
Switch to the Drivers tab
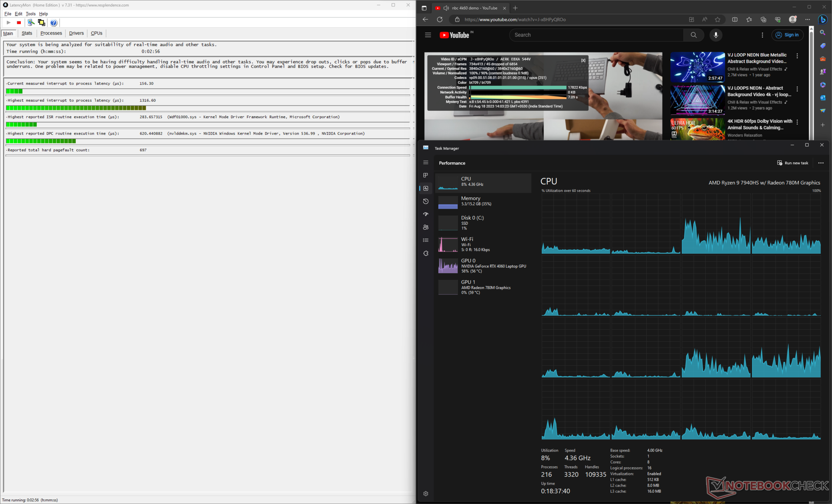click(x=76, y=33)
